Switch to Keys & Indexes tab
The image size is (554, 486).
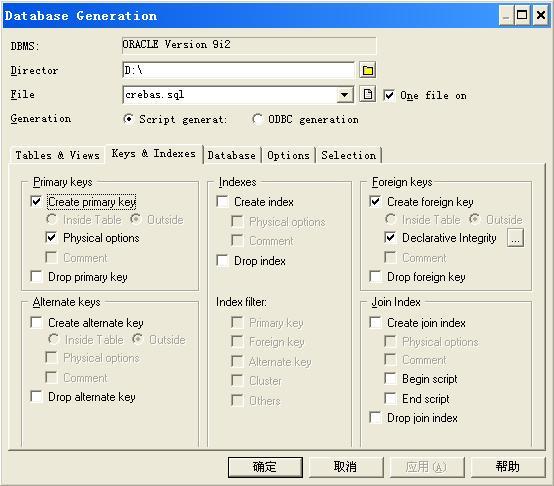click(x=154, y=154)
